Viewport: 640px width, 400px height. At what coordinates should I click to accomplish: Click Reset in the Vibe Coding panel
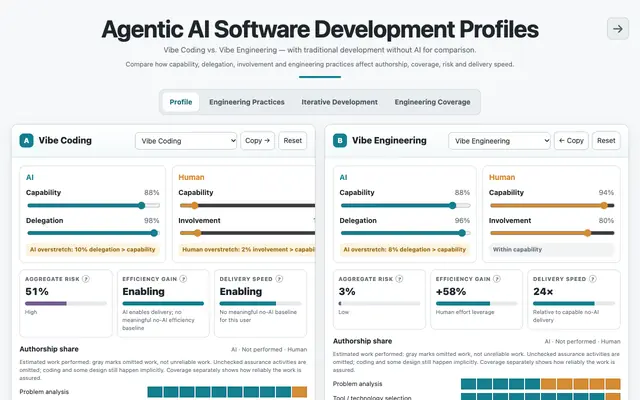click(x=293, y=140)
